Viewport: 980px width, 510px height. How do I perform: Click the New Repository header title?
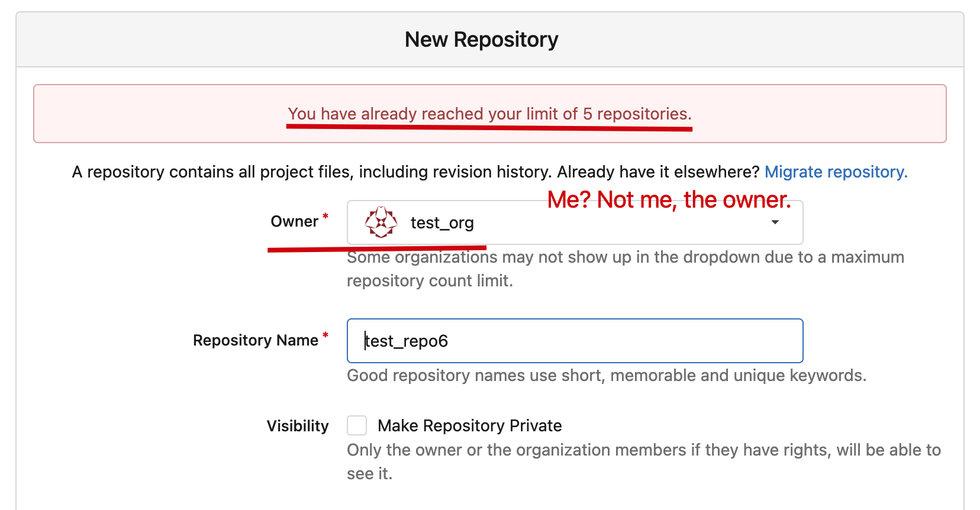point(481,40)
